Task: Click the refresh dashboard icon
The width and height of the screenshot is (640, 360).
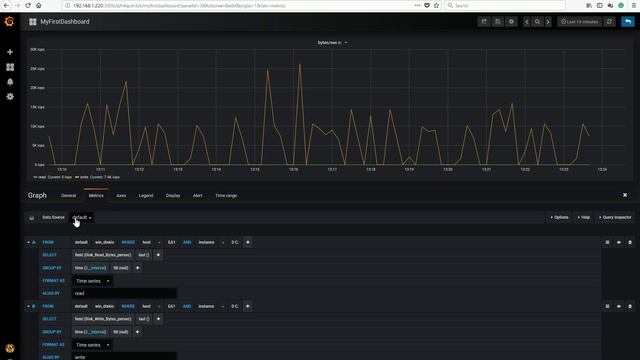Action: click(609, 22)
